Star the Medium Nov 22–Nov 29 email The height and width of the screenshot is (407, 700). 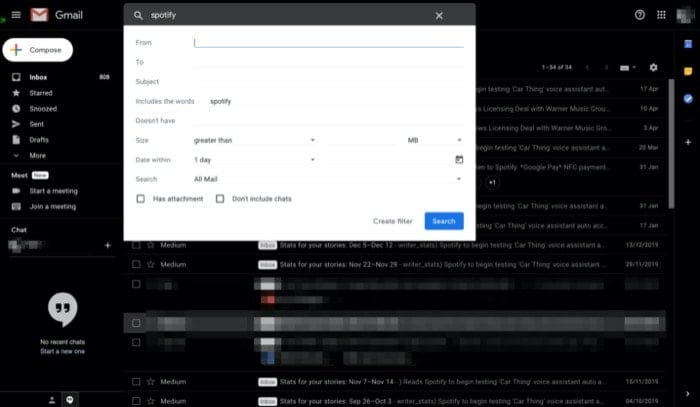pyautogui.click(x=151, y=265)
